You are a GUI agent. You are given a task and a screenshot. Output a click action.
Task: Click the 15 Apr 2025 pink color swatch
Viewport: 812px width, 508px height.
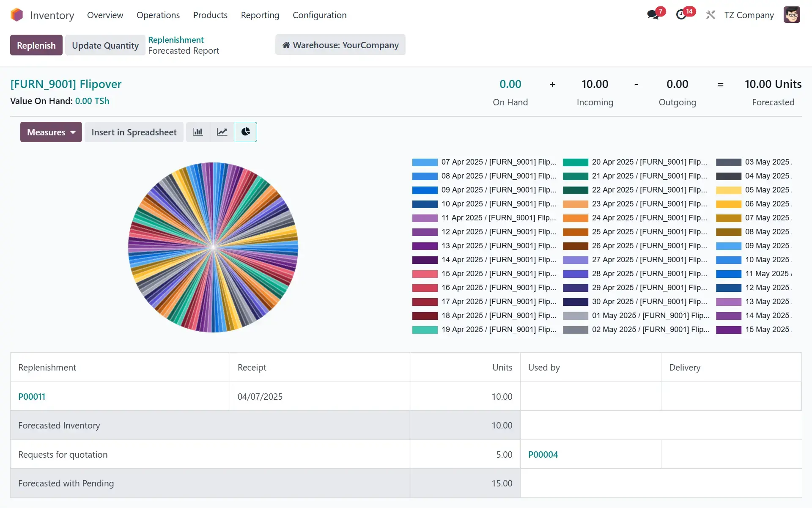pyautogui.click(x=425, y=274)
